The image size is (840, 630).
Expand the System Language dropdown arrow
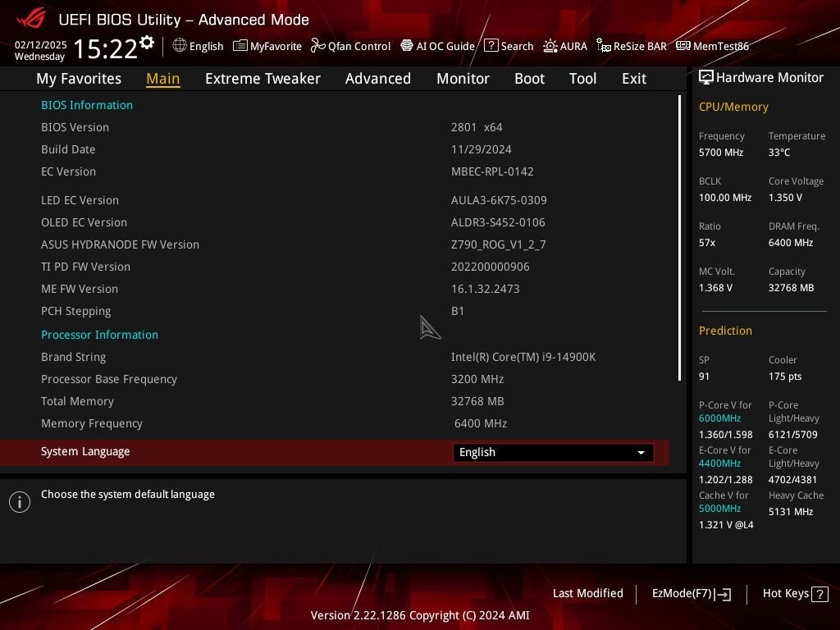(641, 453)
